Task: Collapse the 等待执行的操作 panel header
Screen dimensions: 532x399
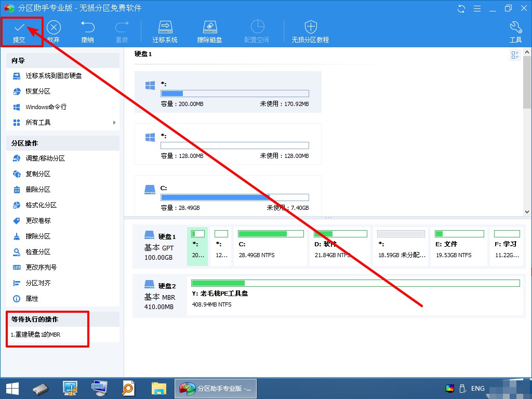Action: [63, 320]
